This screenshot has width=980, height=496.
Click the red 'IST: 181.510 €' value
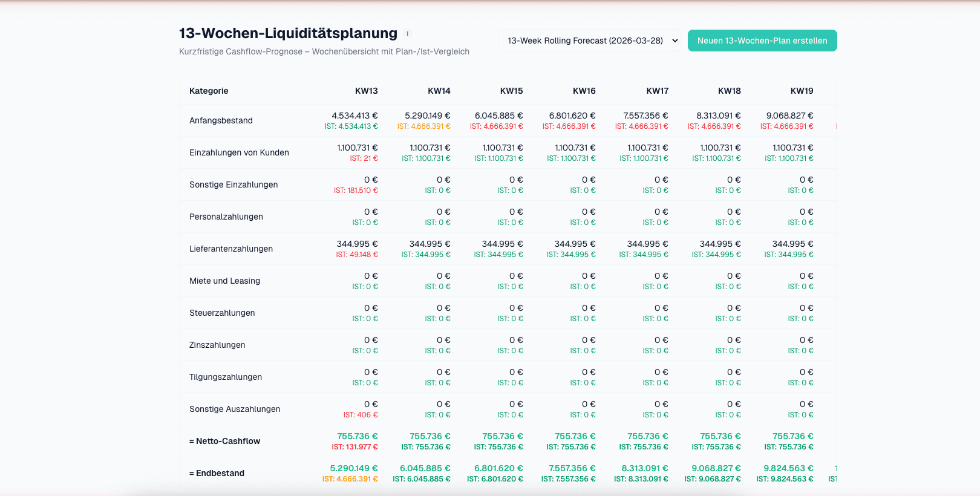(356, 191)
